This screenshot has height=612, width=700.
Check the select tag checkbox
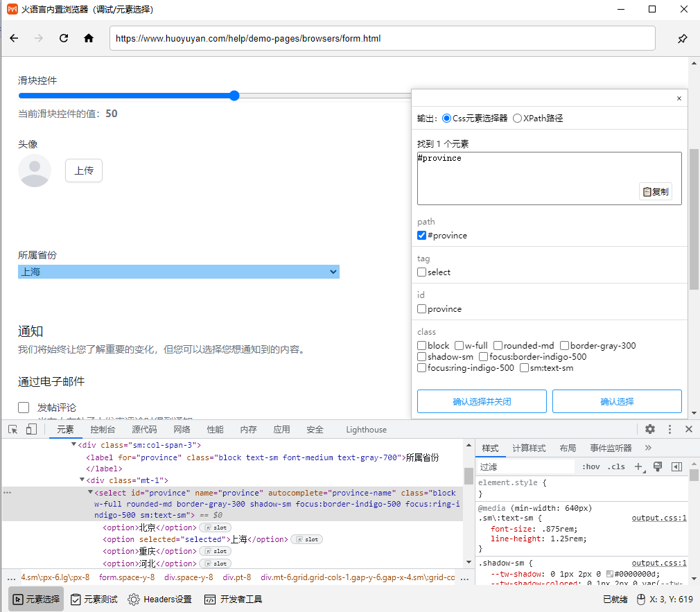click(x=422, y=272)
